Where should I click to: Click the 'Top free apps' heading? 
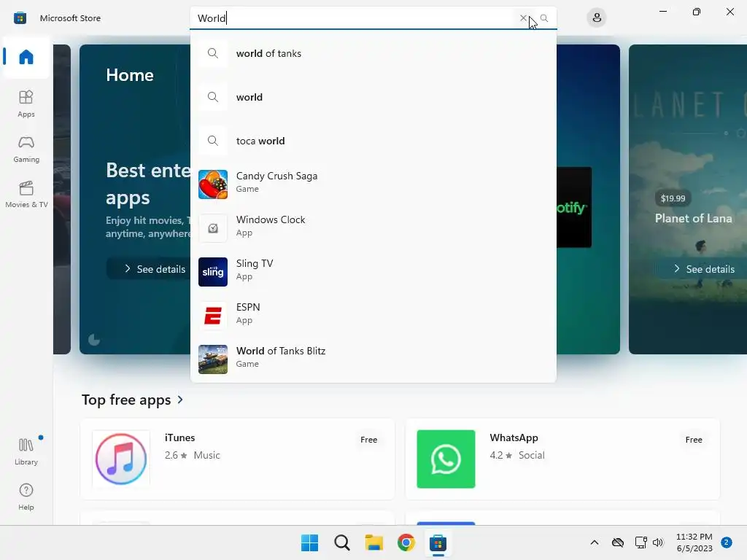(125, 400)
